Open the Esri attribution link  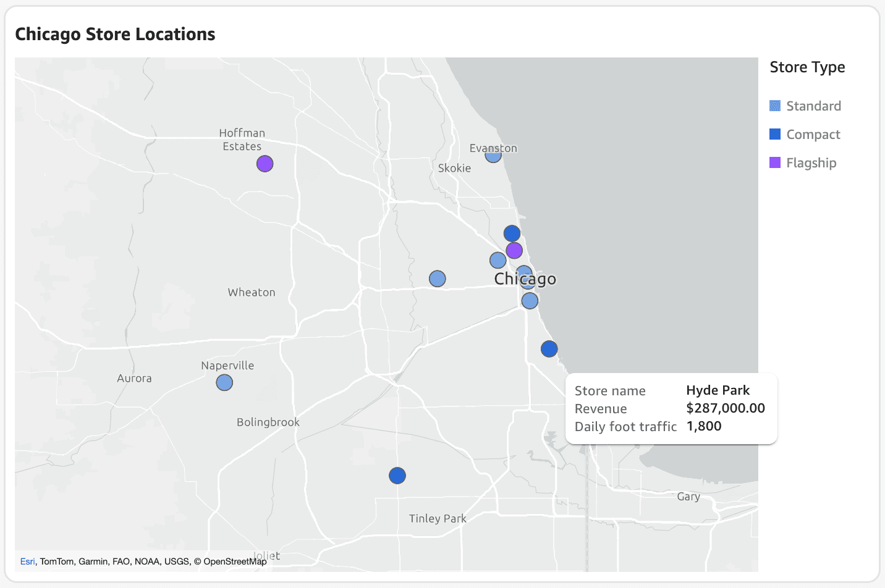point(27,561)
